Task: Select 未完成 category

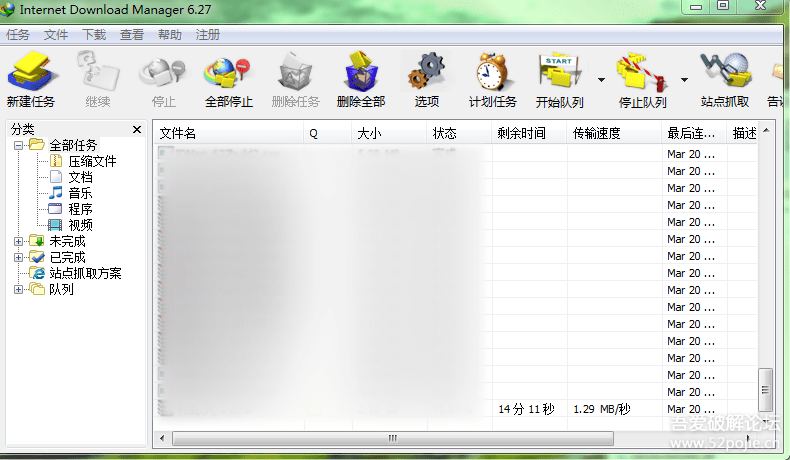Action: pos(67,241)
